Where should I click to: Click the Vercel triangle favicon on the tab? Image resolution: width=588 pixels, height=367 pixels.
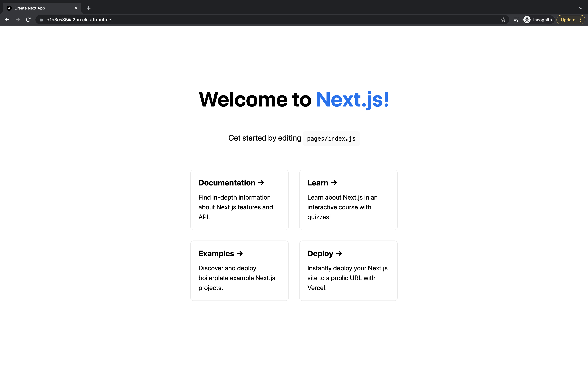click(x=9, y=8)
